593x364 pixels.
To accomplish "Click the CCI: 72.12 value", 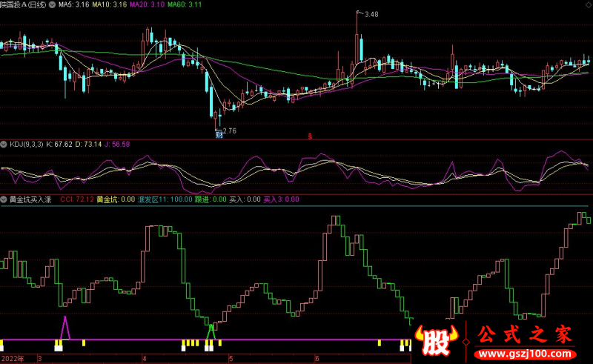I will click(77, 199).
